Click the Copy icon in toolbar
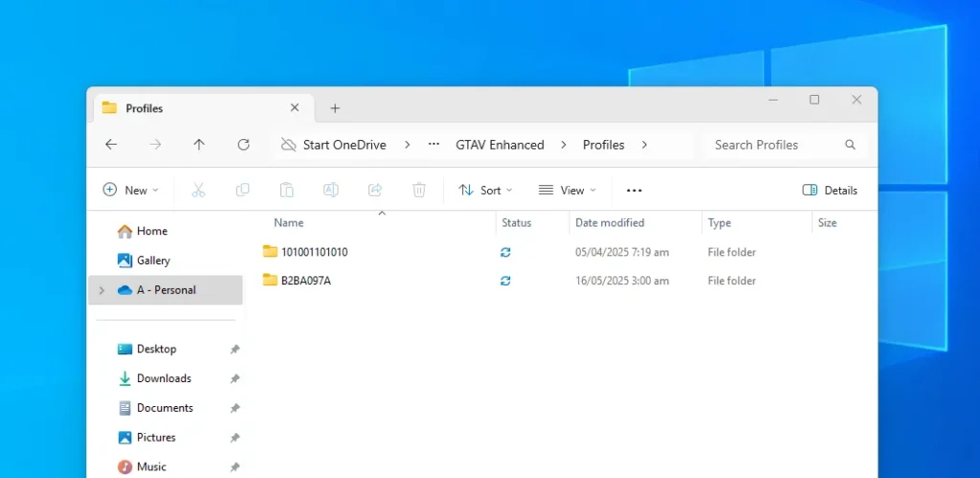 point(242,190)
